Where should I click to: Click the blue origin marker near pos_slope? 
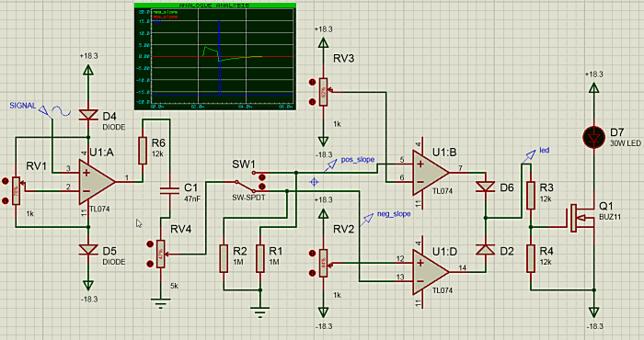[x=315, y=182]
